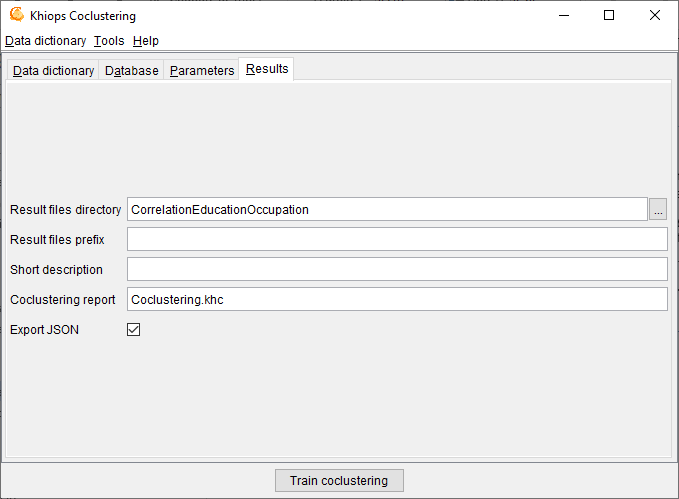679x499 pixels.
Task: Click into the Result files prefix field
Action: point(396,240)
